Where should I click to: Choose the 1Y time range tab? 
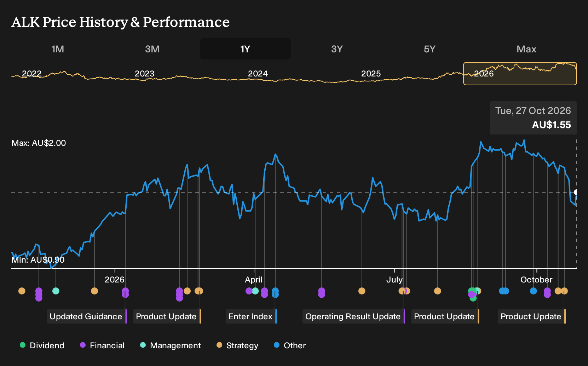pyautogui.click(x=245, y=49)
